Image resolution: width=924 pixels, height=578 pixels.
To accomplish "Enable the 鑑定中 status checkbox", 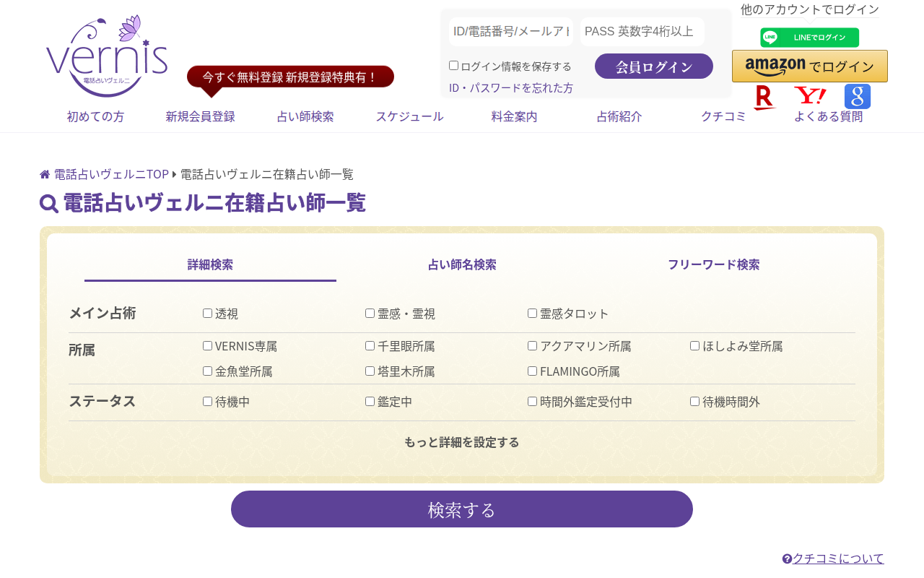I will [x=370, y=401].
